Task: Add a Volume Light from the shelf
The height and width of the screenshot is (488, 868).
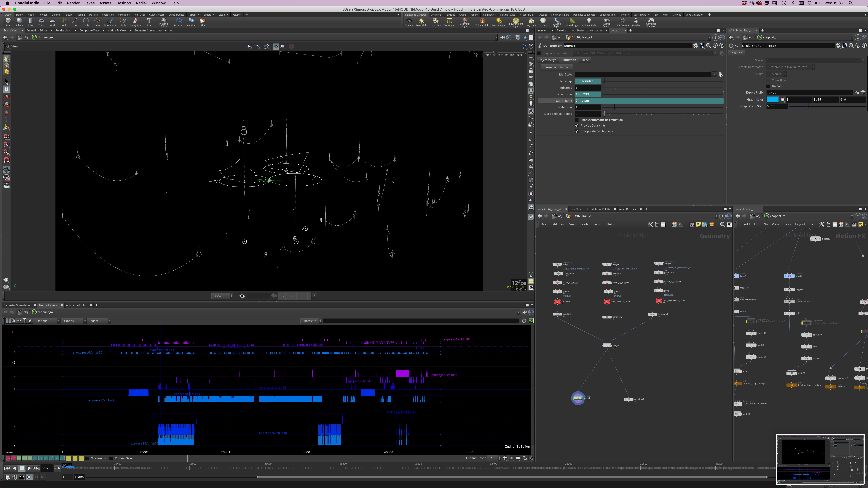Action: point(482,22)
